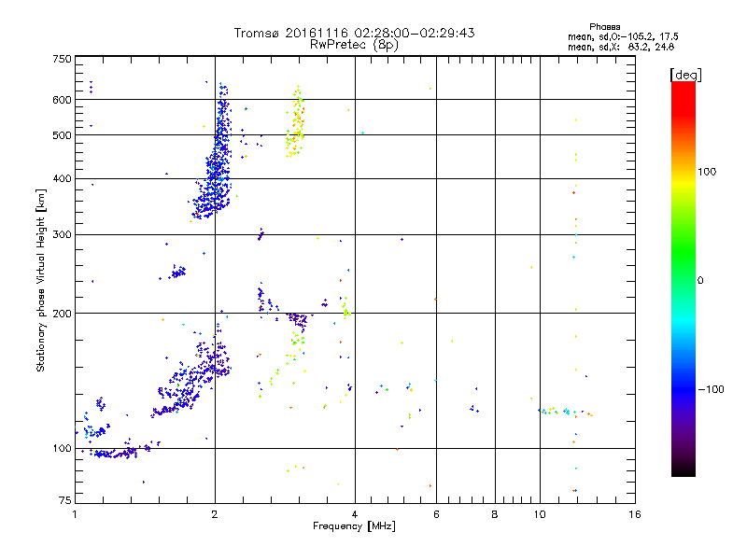Click the 'Phases' heading text

(x=604, y=27)
